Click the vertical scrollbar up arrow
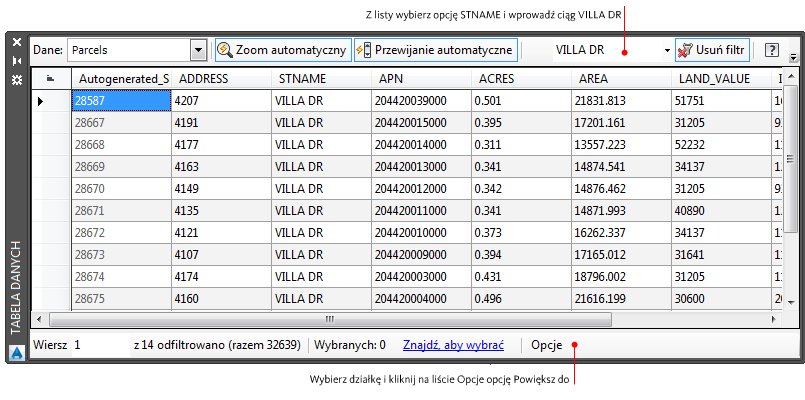Image resolution: width=805 pixels, height=400 pixels. tap(790, 78)
